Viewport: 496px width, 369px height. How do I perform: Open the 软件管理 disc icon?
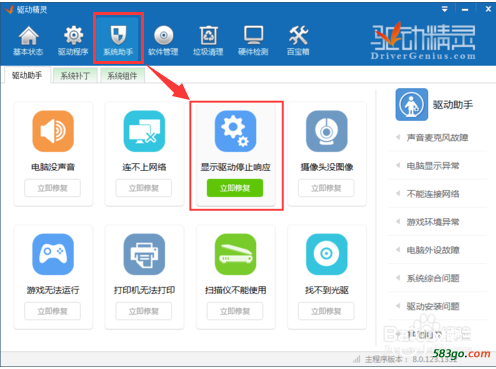coord(163,35)
